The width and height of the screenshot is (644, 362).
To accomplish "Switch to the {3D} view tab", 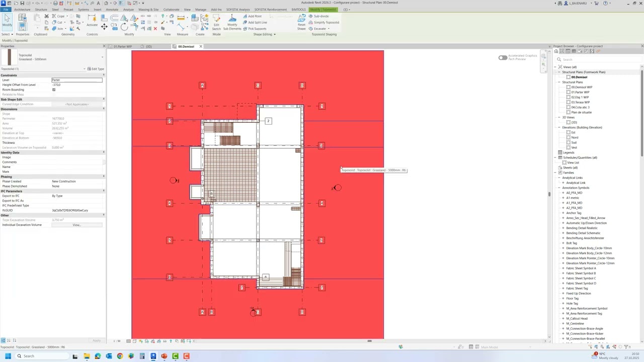I will [x=149, y=47].
